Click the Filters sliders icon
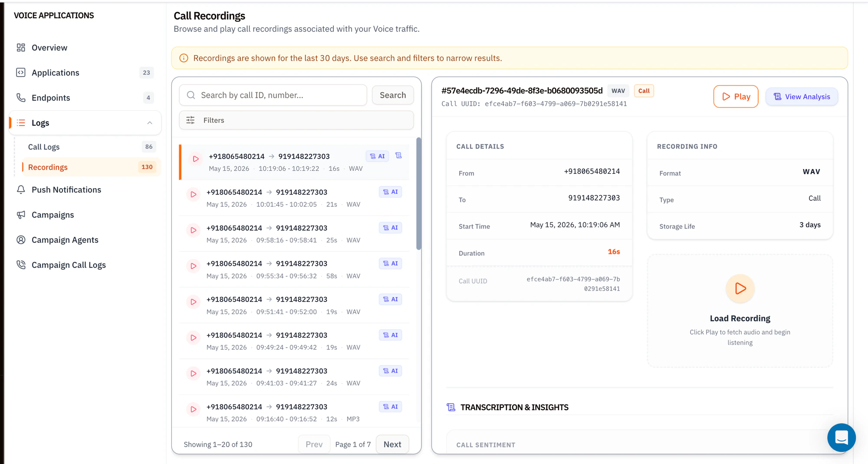This screenshot has width=868, height=464. coord(190,120)
